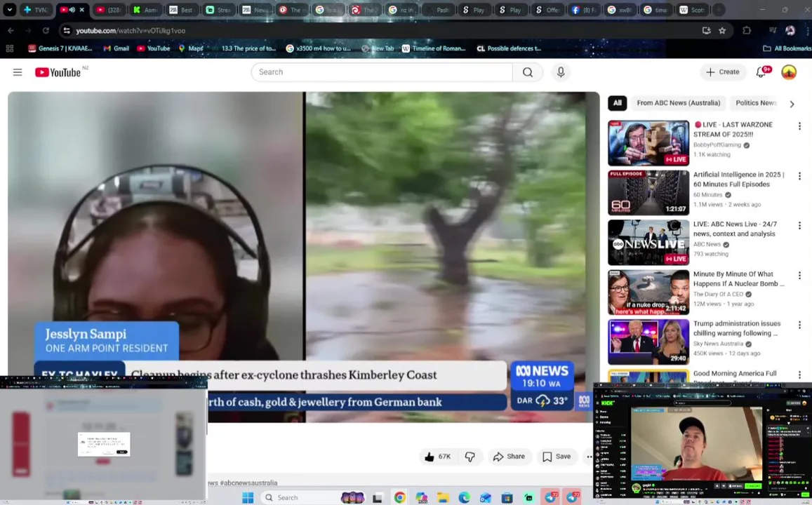Viewport: 812px width, 505px height.
Task: Mute the playing YouTube tab via speaker icon
Action: coord(72,10)
